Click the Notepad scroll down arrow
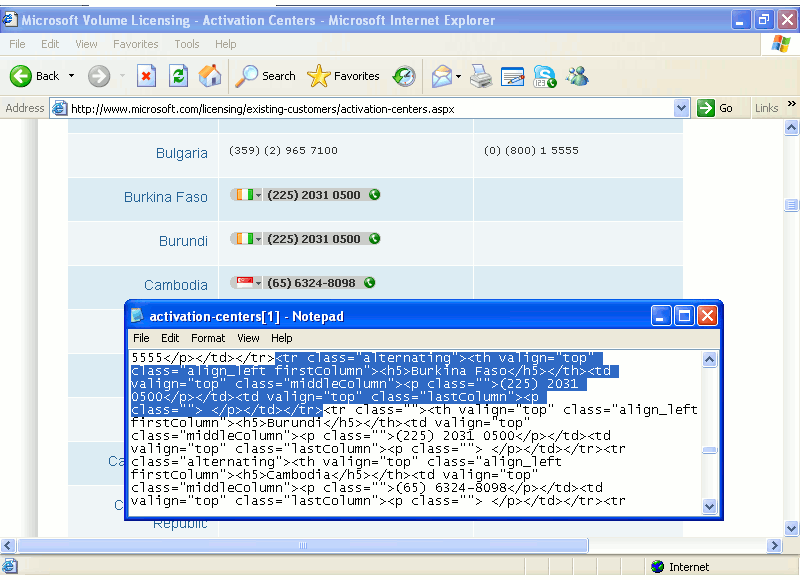 709,506
